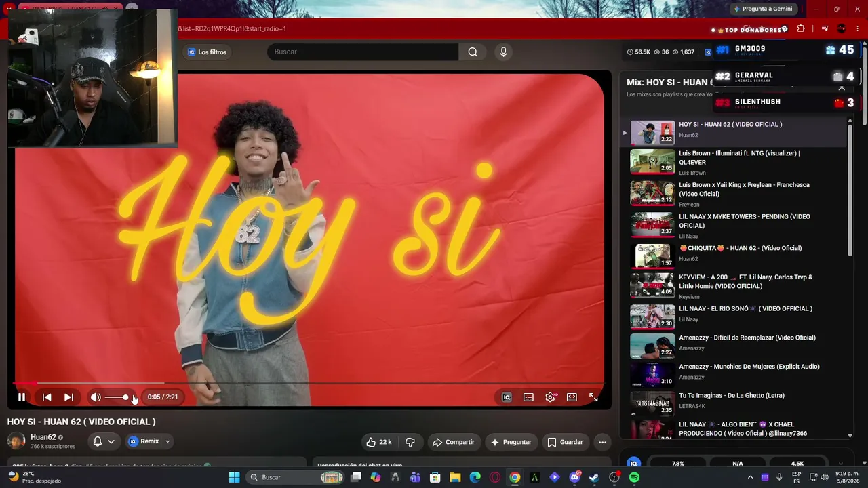
Task: Open the Los filtros button
Action: tap(208, 52)
